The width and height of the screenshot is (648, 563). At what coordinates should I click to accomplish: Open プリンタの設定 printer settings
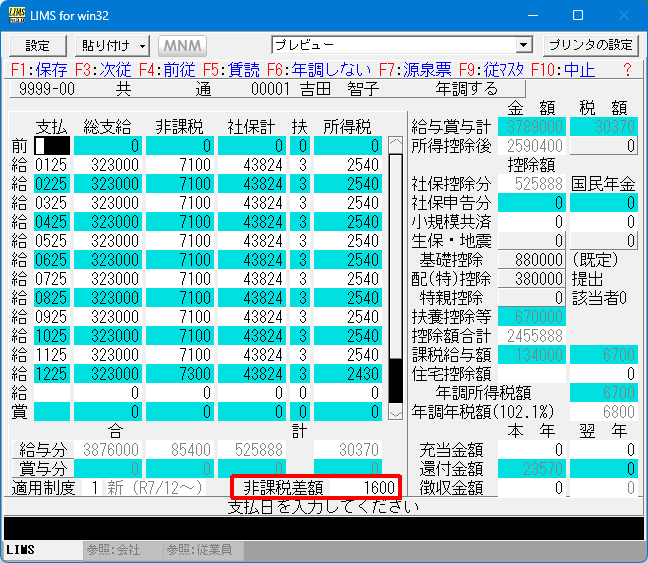click(590, 45)
